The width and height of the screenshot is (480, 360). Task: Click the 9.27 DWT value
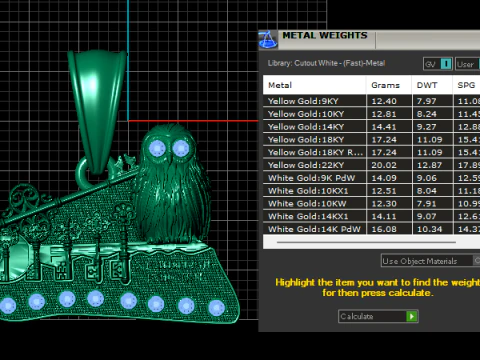[426, 127]
